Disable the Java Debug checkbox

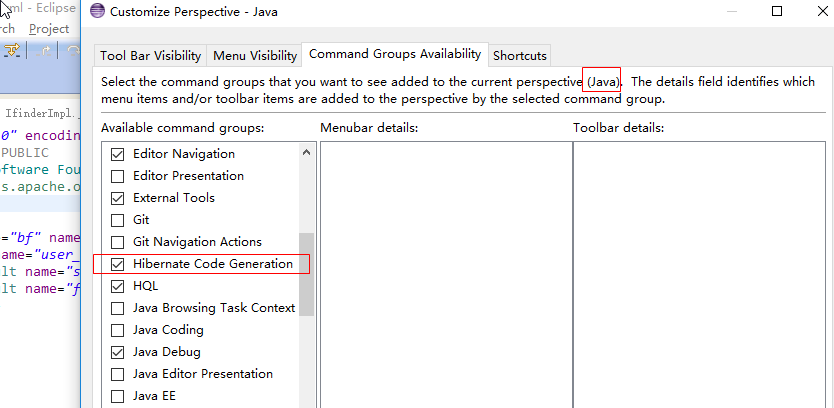click(117, 353)
